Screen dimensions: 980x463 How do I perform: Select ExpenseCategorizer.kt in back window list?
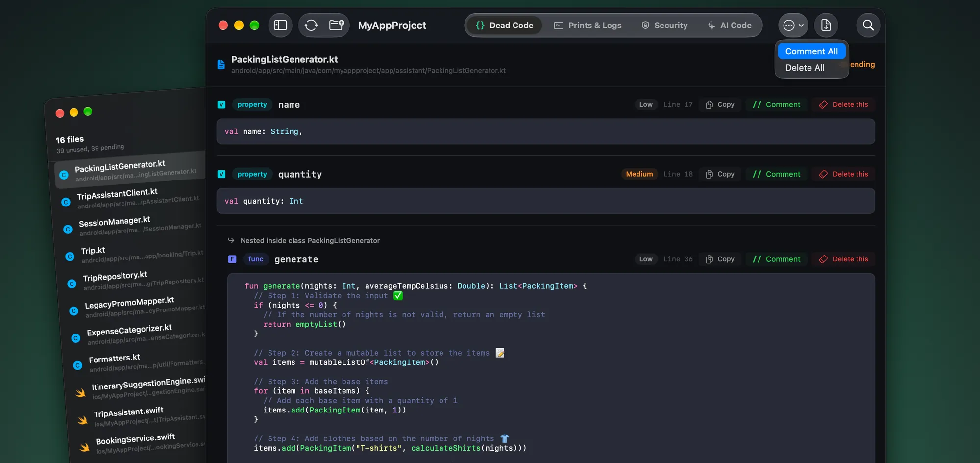point(142,334)
